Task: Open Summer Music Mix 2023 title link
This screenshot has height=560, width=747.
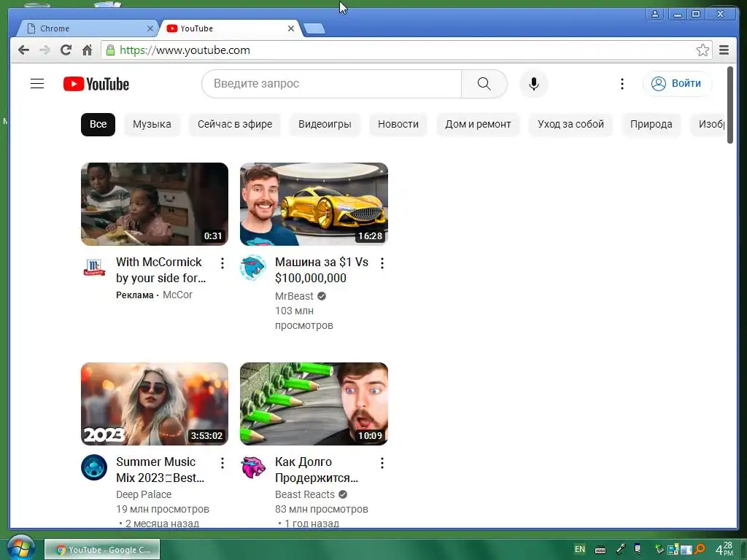Action: click(x=160, y=470)
